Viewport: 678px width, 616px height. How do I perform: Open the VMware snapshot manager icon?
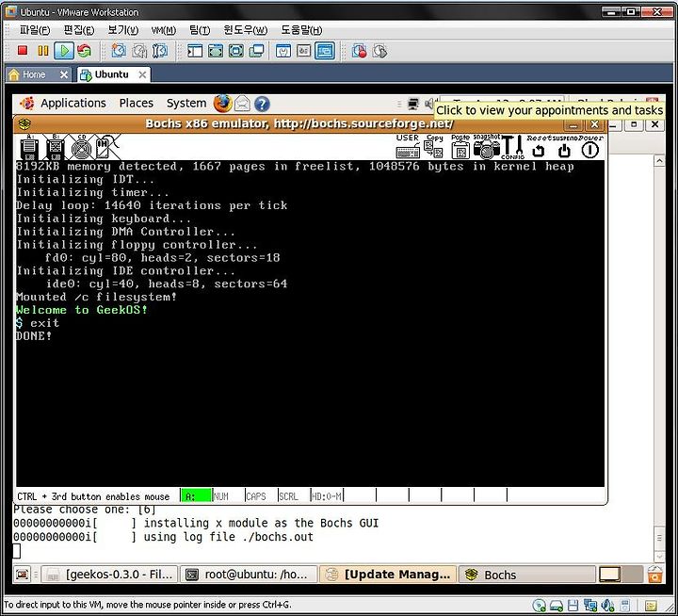click(160, 51)
